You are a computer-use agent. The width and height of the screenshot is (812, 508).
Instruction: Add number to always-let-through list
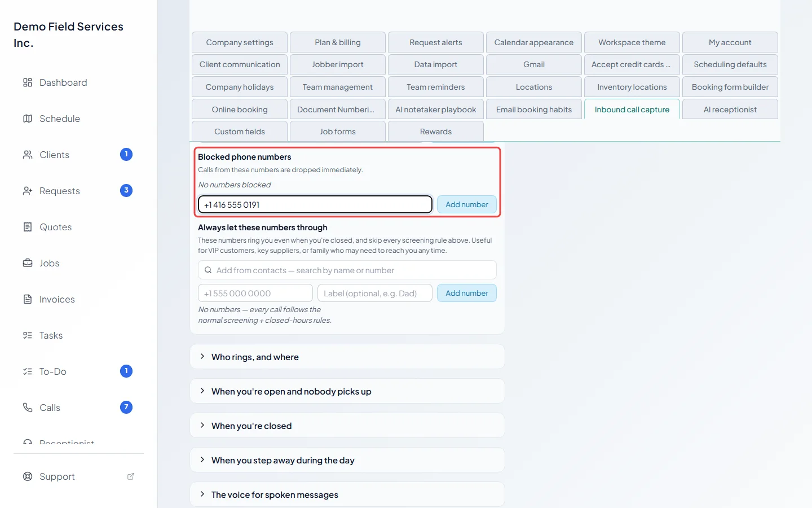[x=467, y=293]
